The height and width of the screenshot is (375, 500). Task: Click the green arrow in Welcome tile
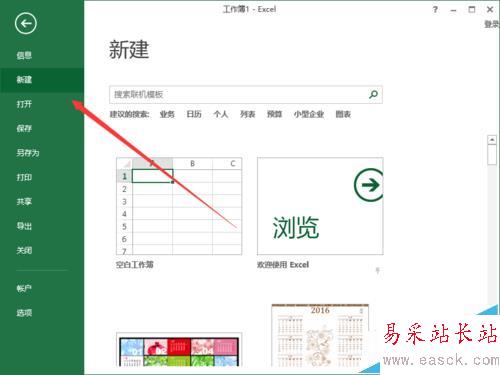tap(369, 185)
